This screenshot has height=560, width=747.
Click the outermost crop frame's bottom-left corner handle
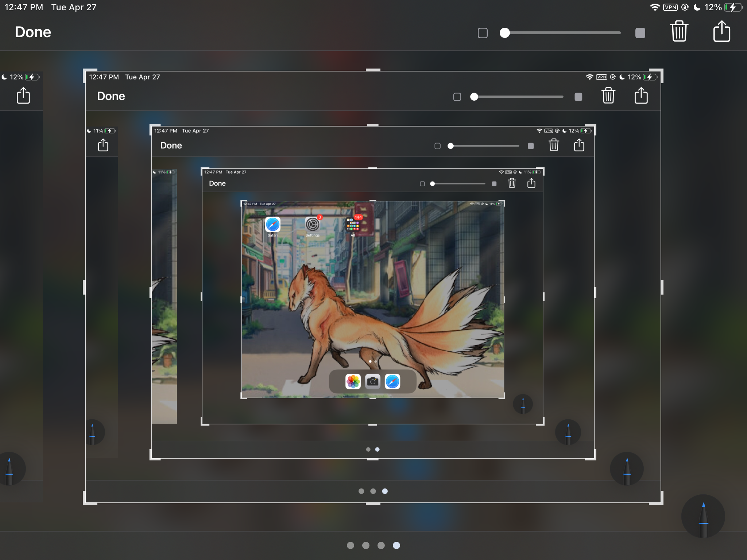[x=86, y=502]
